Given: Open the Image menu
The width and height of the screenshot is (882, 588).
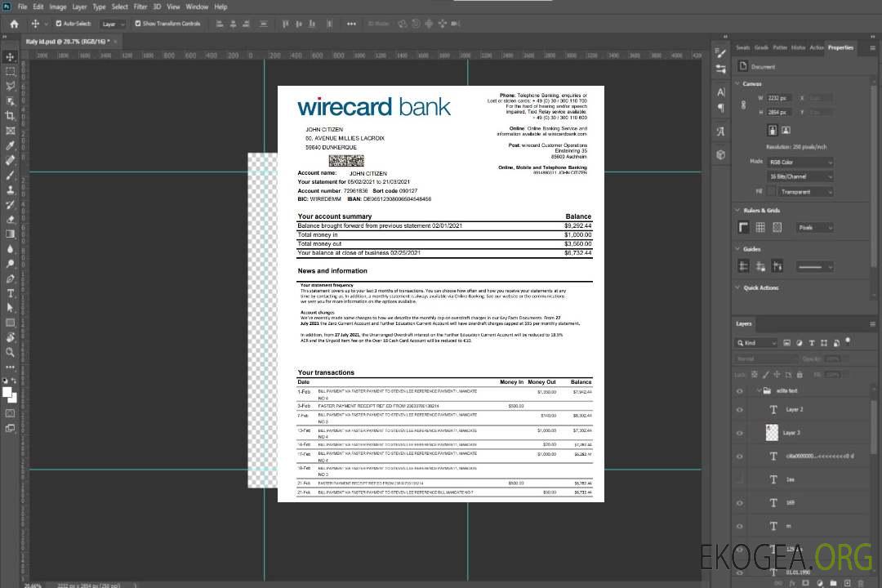Looking at the screenshot, I should click(x=58, y=7).
